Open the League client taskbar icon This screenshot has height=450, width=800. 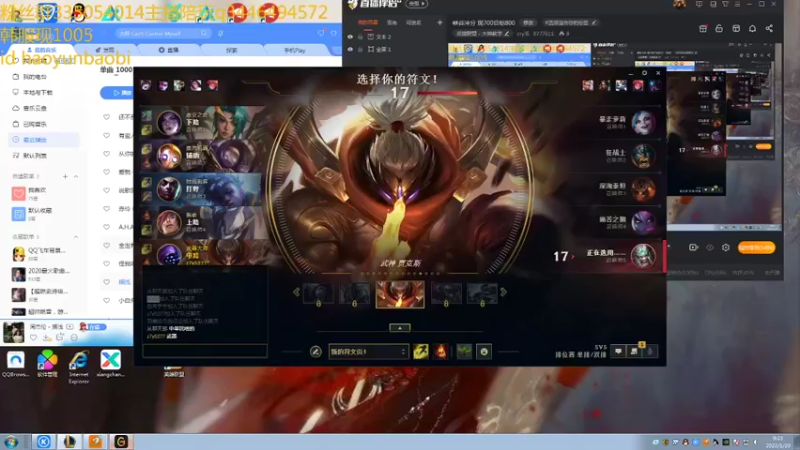pyautogui.click(x=69, y=442)
